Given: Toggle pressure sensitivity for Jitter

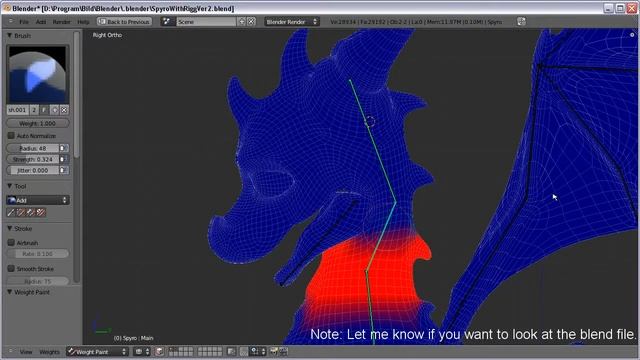Looking at the screenshot, I should (x=64, y=170).
